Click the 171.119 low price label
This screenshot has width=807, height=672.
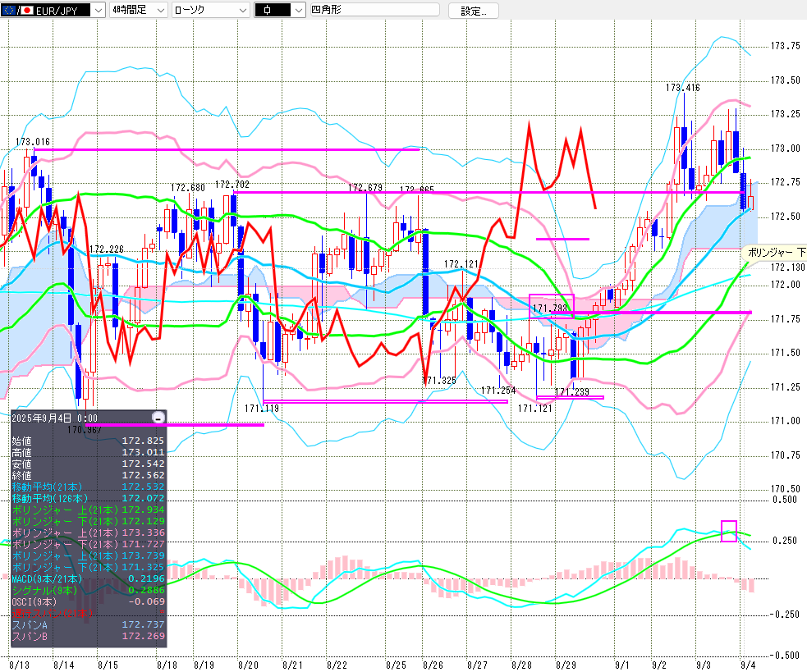(261, 409)
